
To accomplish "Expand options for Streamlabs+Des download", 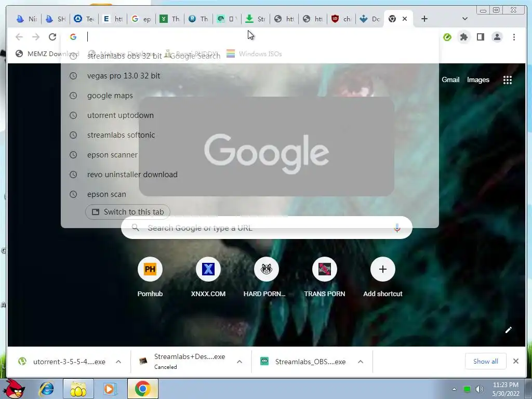I will click(x=240, y=362).
